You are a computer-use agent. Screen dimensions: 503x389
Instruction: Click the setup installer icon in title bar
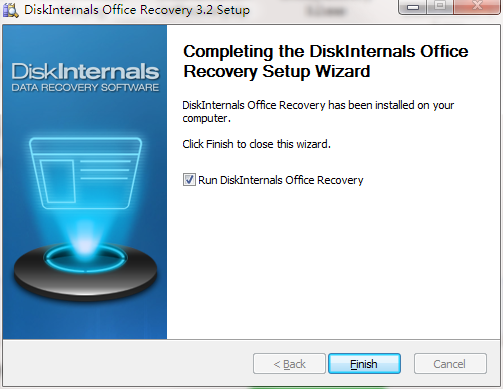[x=10, y=9]
